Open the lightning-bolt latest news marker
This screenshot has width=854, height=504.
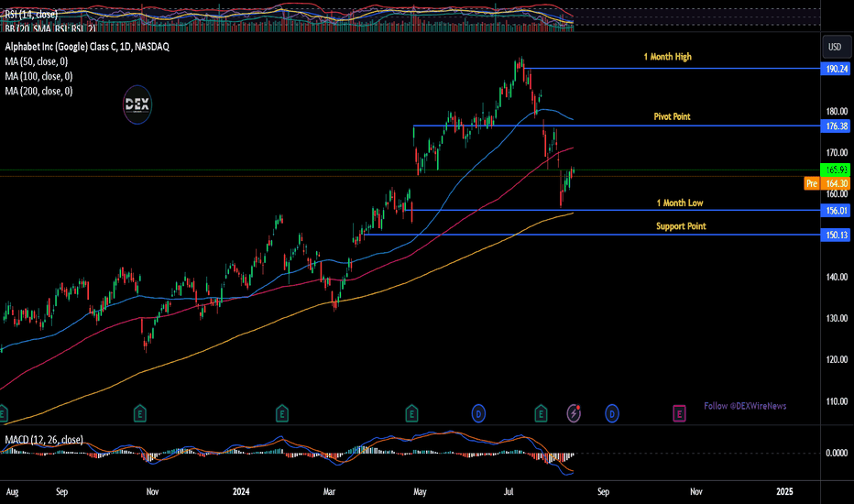(x=574, y=413)
